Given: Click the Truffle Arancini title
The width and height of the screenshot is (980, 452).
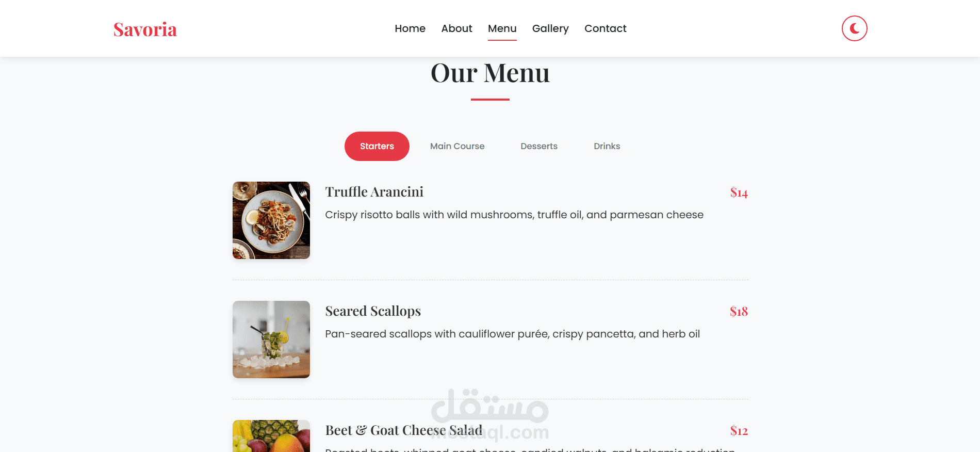Looking at the screenshot, I should coord(374,192).
